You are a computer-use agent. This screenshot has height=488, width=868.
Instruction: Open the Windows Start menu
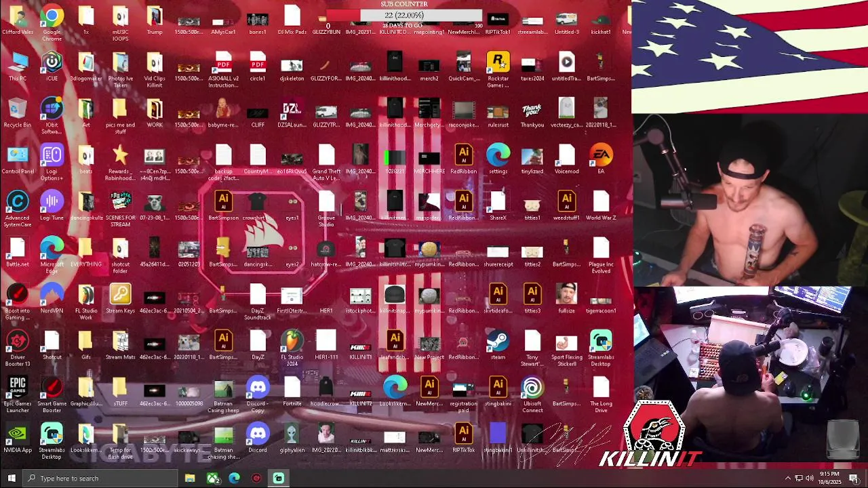(x=11, y=479)
